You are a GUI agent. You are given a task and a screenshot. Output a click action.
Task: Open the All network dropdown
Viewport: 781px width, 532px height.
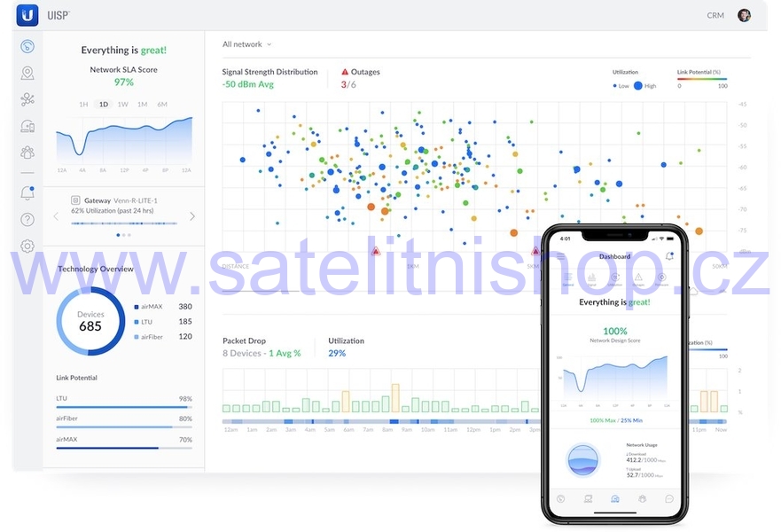point(247,44)
